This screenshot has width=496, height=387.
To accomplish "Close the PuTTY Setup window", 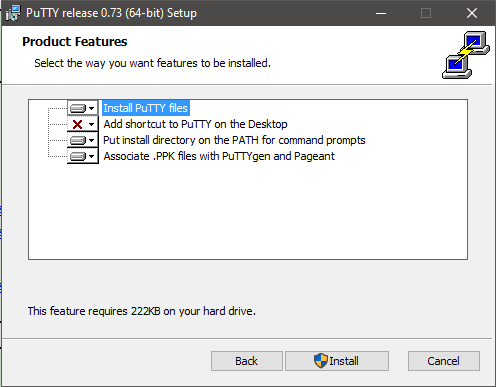I will 472,13.
